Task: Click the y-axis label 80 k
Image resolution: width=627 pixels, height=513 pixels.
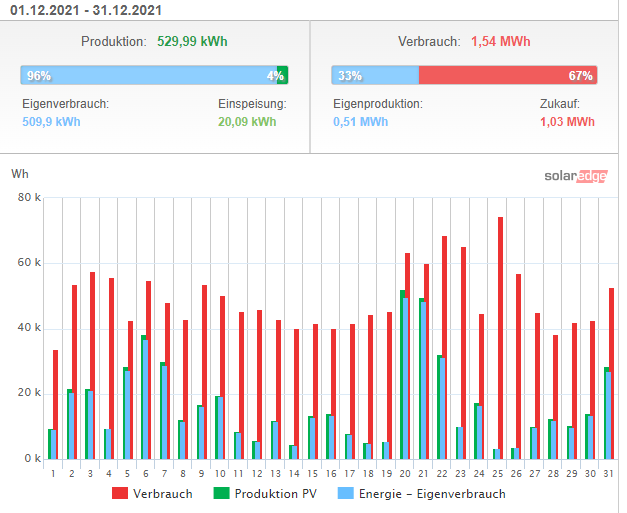Action: click(x=29, y=198)
